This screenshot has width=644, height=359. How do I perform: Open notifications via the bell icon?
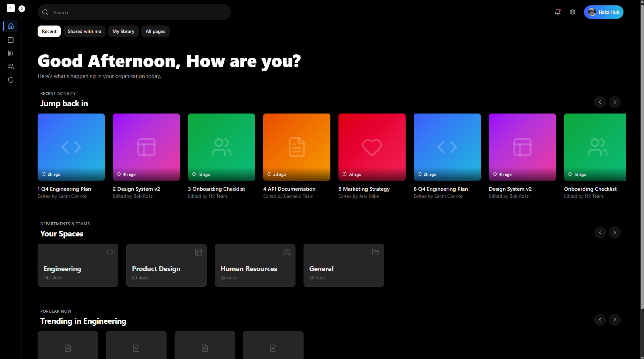tap(557, 12)
